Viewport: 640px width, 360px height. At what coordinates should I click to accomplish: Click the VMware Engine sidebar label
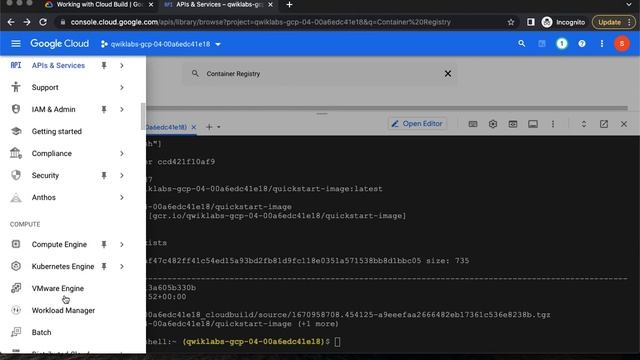(x=58, y=289)
